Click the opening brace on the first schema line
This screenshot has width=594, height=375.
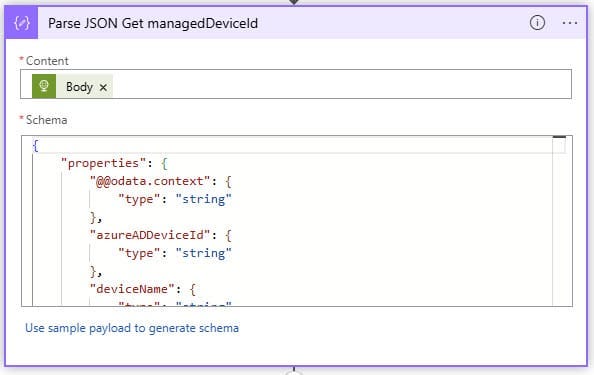click(x=35, y=145)
